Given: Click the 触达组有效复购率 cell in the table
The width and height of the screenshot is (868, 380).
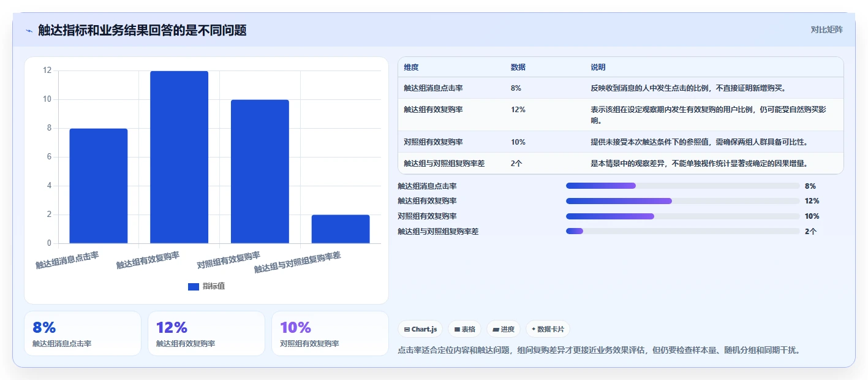Looking at the screenshot, I should coord(433,110).
